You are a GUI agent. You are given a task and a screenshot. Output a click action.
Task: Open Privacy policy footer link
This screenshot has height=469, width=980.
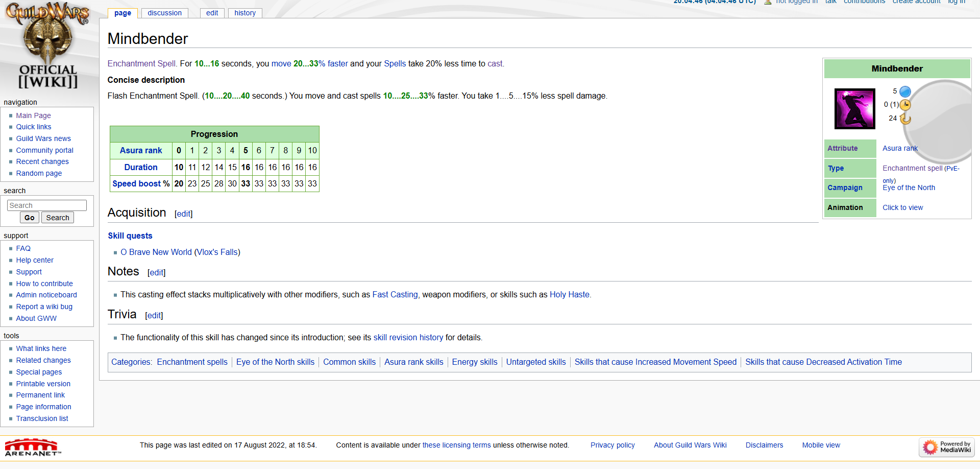point(612,445)
